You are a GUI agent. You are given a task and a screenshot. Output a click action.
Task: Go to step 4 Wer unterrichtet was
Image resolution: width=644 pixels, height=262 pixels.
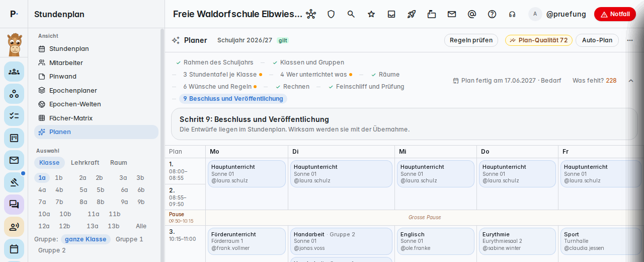316,75
